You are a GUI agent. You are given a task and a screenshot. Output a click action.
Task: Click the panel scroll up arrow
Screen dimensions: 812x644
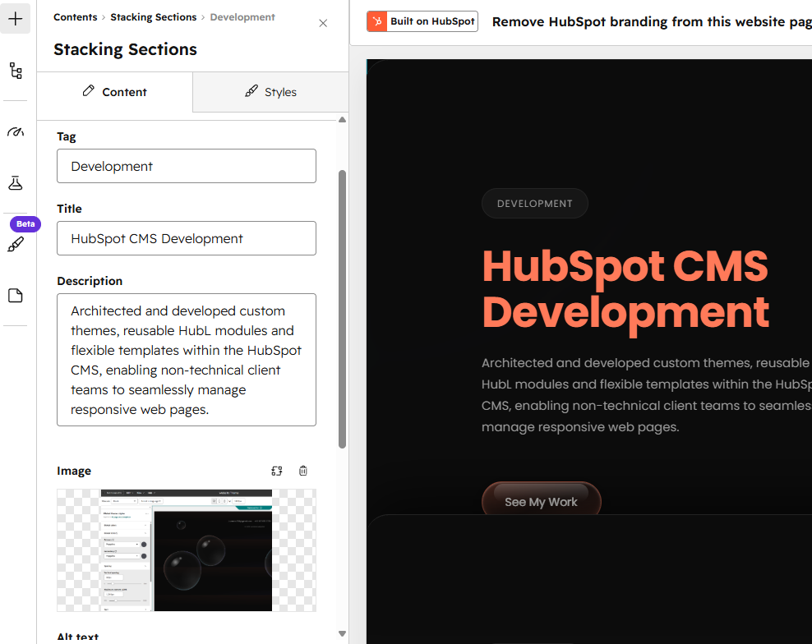click(x=342, y=120)
